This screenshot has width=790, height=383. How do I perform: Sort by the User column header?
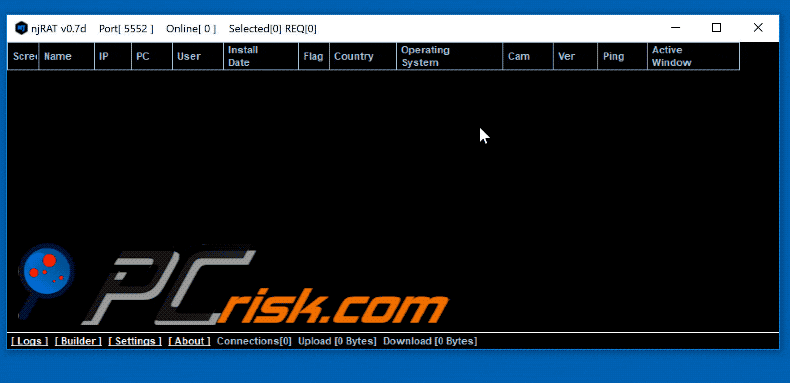click(x=198, y=56)
